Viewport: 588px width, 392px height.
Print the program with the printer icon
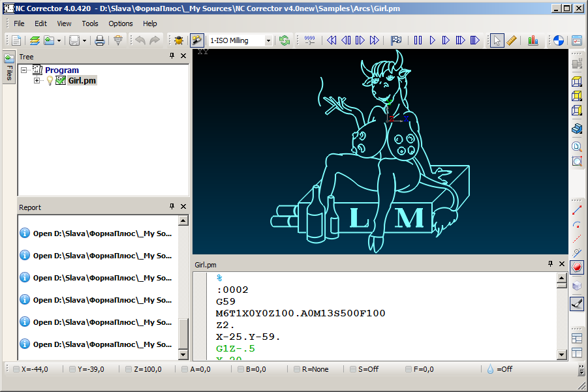(x=99, y=40)
